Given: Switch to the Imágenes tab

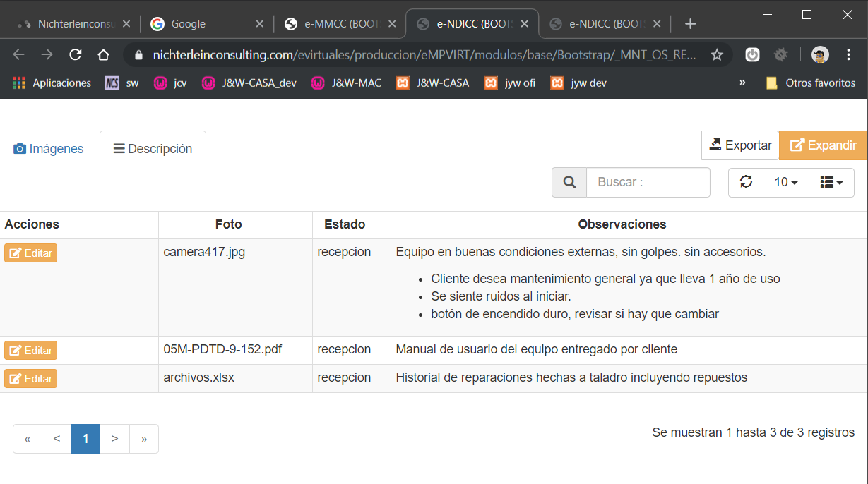Looking at the screenshot, I should pos(49,149).
